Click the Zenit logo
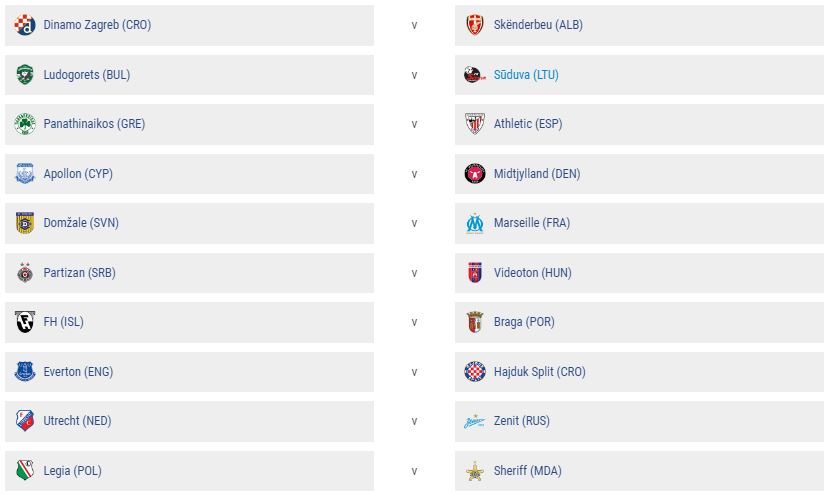The width and height of the screenshot is (831, 498). pos(474,422)
